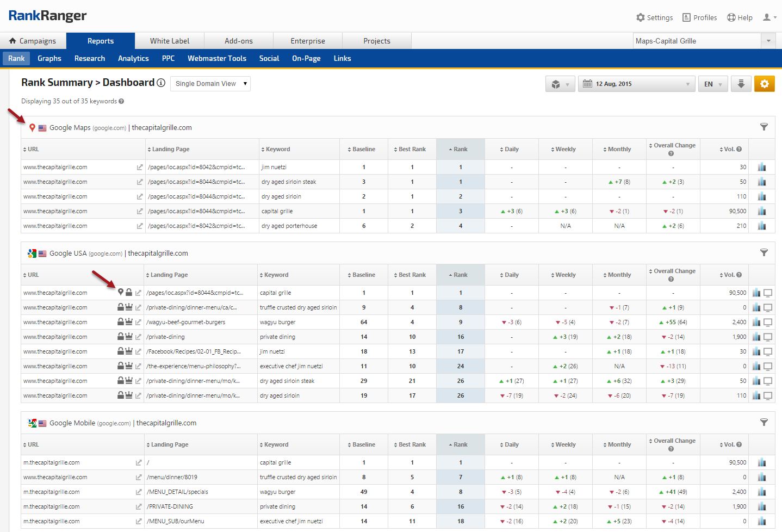Click the info icon beside Dashboard title
Image resolution: width=782 pixels, height=532 pixels.
click(161, 83)
